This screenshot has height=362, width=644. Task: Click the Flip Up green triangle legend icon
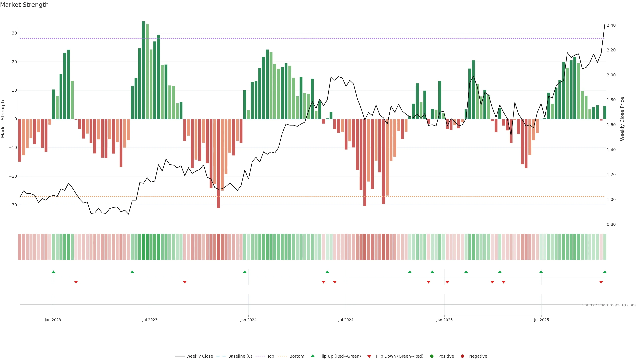312,356
